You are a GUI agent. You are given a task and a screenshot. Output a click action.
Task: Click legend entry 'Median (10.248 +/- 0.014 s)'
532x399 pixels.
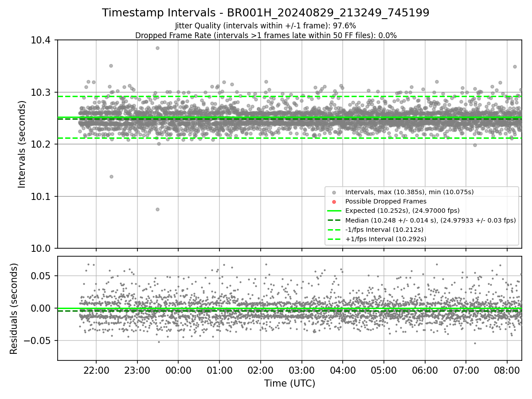[x=430, y=220]
